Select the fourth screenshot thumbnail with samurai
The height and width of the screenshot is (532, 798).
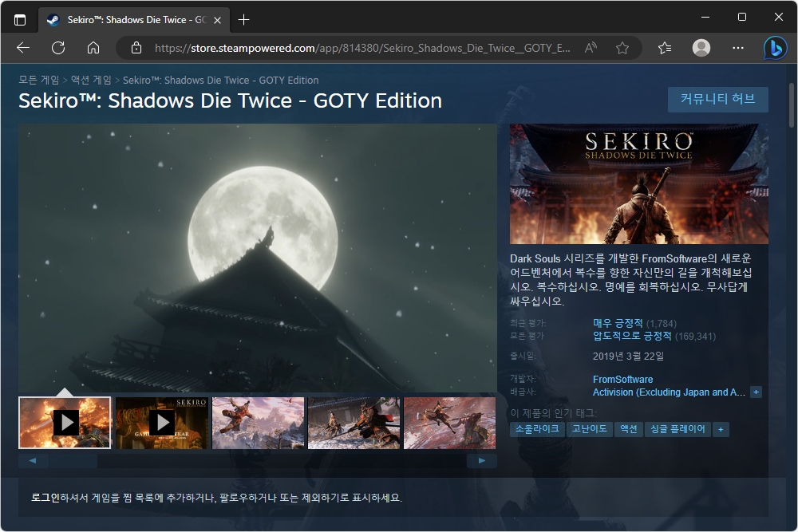354,423
